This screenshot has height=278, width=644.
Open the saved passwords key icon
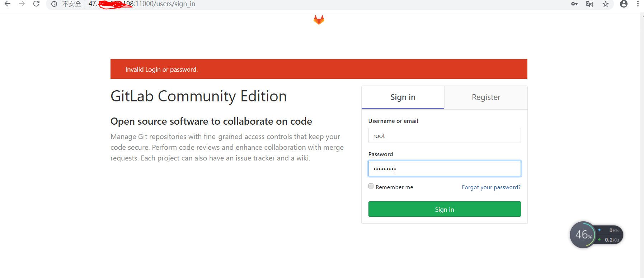[x=574, y=4]
